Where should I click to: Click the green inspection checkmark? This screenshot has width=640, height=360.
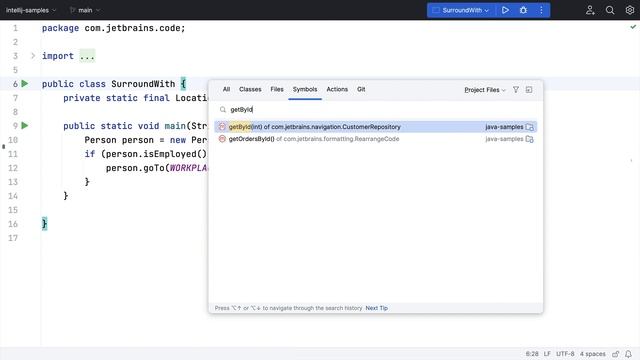click(x=633, y=27)
